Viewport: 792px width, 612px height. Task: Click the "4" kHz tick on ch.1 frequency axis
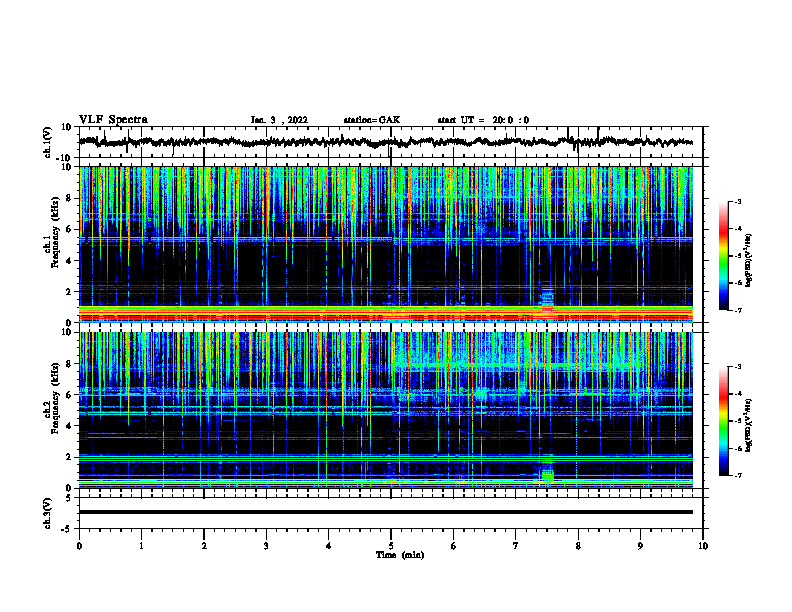[x=70, y=261]
